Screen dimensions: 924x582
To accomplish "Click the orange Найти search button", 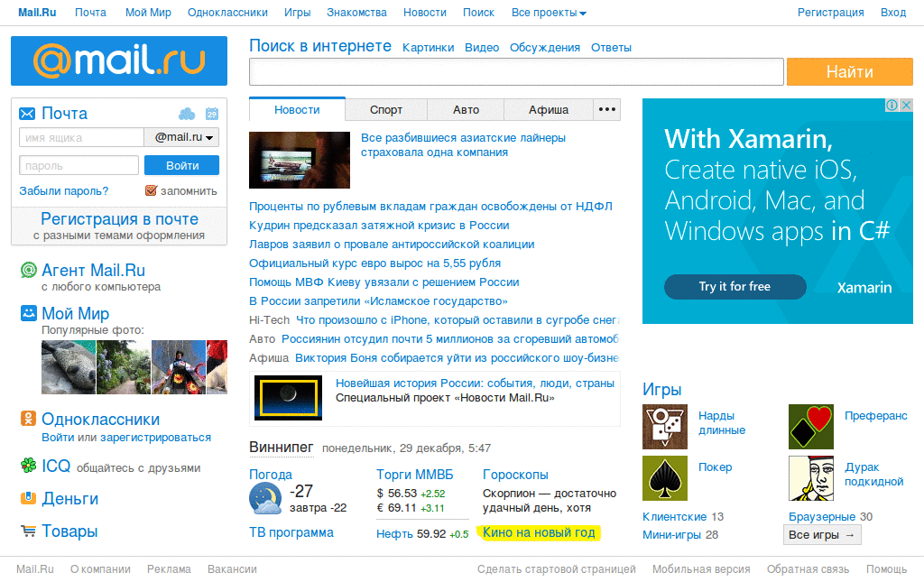I will [x=850, y=72].
